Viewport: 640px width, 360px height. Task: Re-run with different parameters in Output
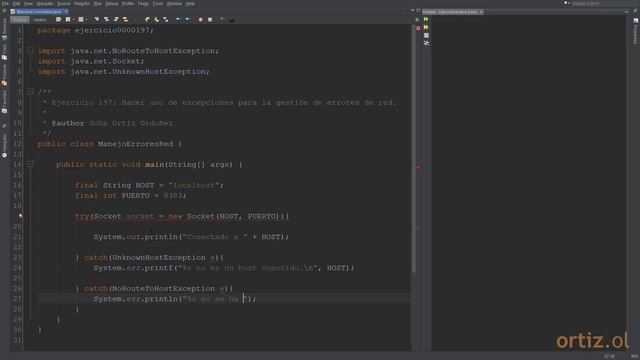[x=426, y=27]
